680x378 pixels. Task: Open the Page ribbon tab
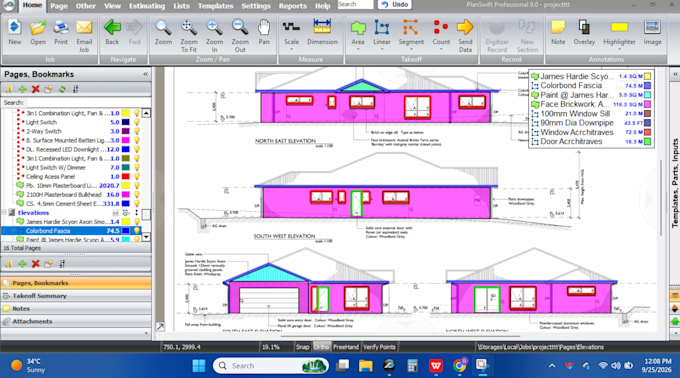[x=59, y=6]
